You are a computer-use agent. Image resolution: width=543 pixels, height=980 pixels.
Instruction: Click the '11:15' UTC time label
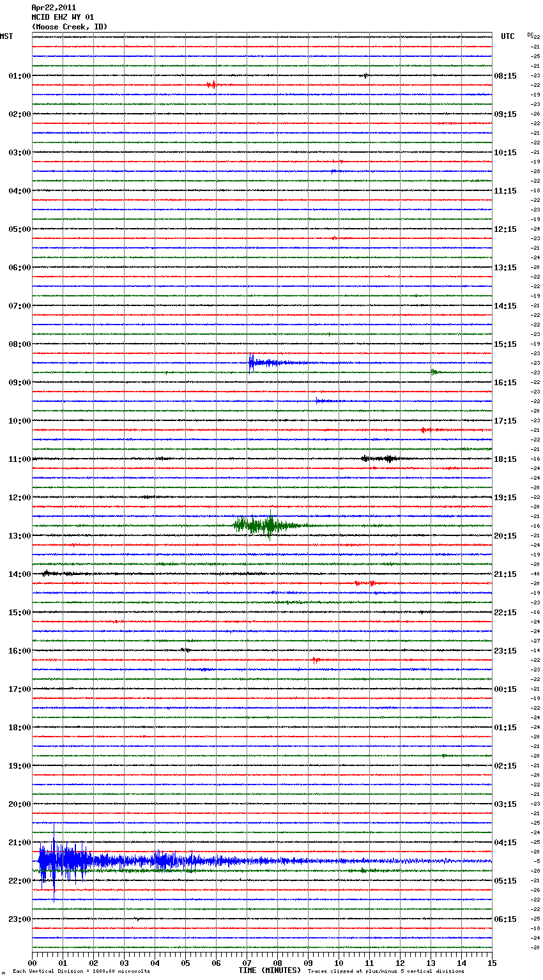505,191
